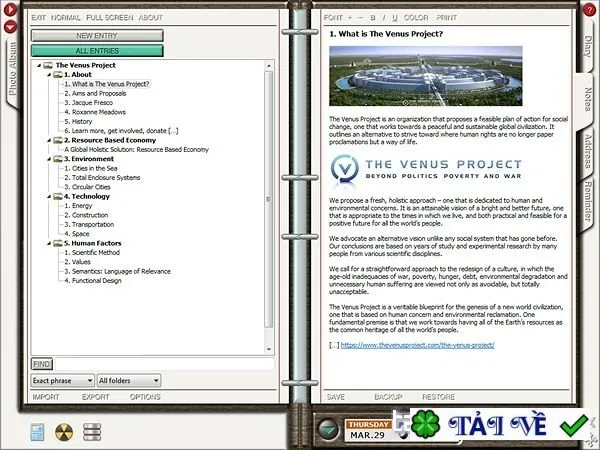Select entry 4. Functional Design
The height and width of the screenshot is (450, 600).
coord(93,280)
